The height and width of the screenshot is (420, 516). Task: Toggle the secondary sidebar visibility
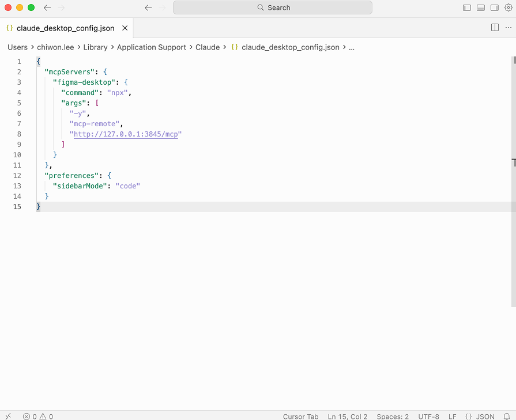[495, 7]
